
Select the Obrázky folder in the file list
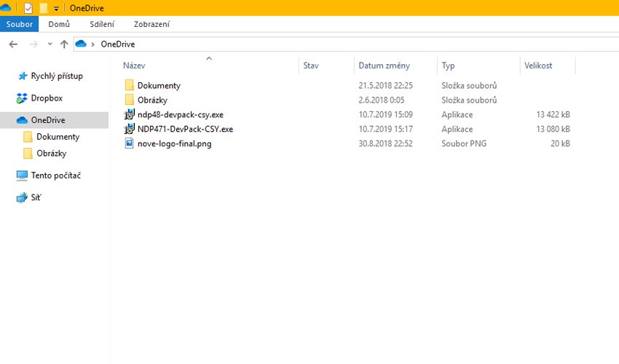152,100
